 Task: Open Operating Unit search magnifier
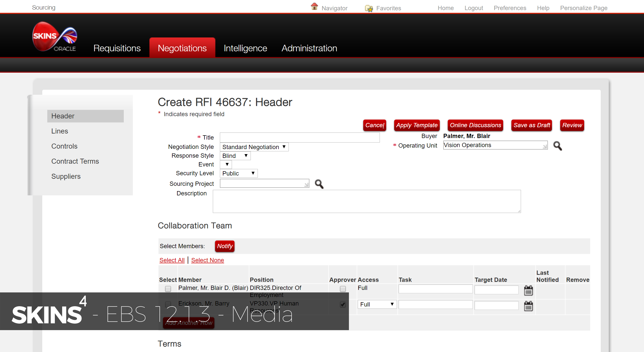tap(557, 146)
